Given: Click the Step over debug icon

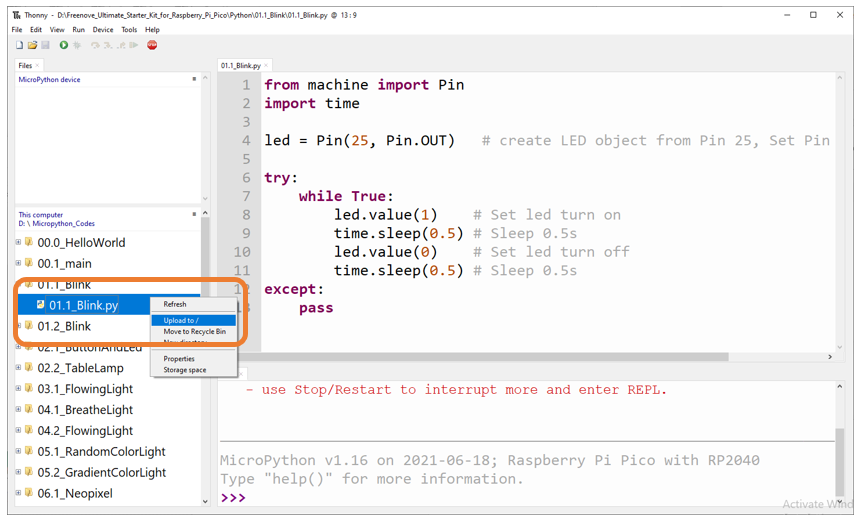Looking at the screenshot, I should (x=95, y=46).
